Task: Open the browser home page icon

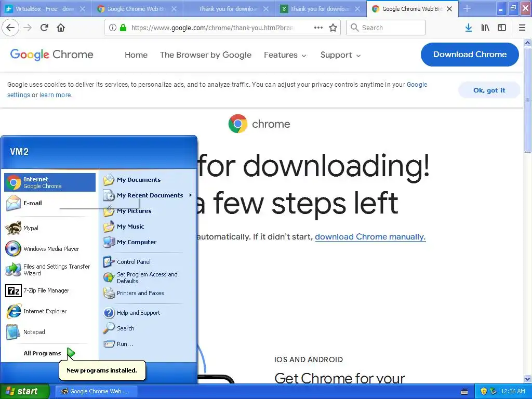Action: [x=61, y=28]
